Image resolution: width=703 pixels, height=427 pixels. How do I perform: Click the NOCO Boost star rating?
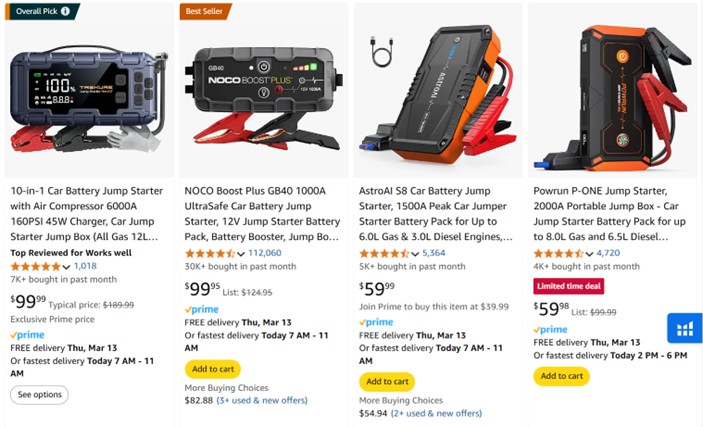(209, 253)
